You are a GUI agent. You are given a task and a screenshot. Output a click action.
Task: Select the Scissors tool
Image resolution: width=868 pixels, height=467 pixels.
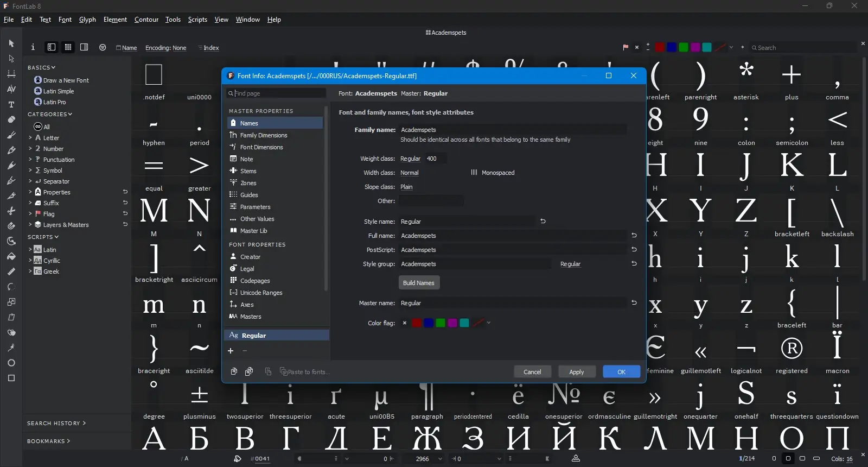click(x=11, y=211)
